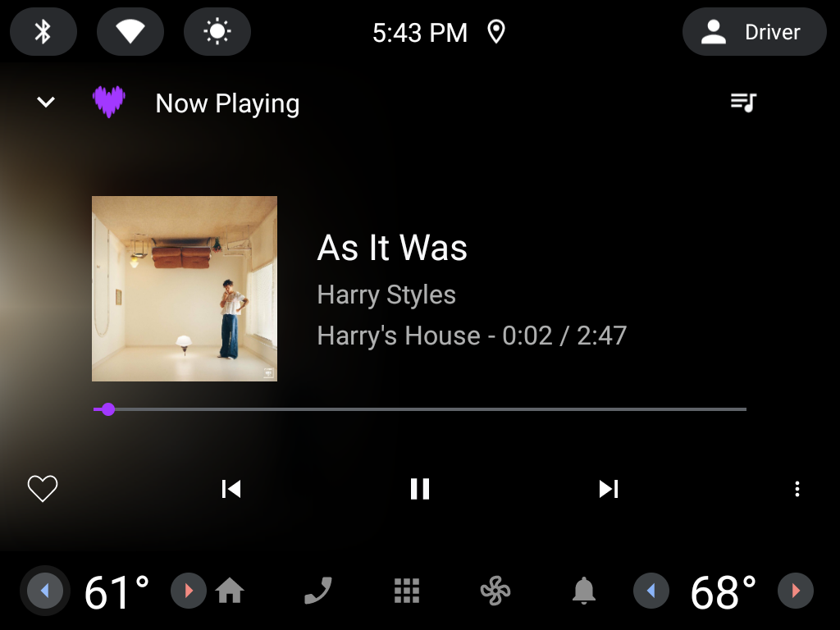Pause the current song
Screen dimensions: 840x630
(420, 489)
